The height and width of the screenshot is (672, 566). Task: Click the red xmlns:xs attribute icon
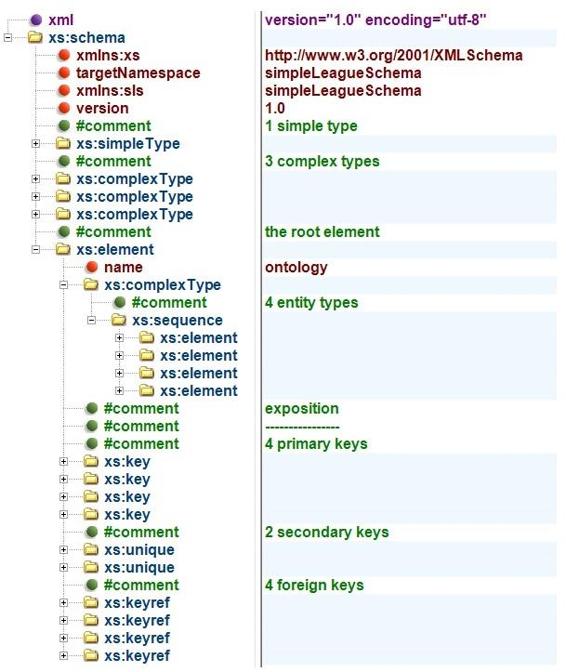(x=64, y=55)
